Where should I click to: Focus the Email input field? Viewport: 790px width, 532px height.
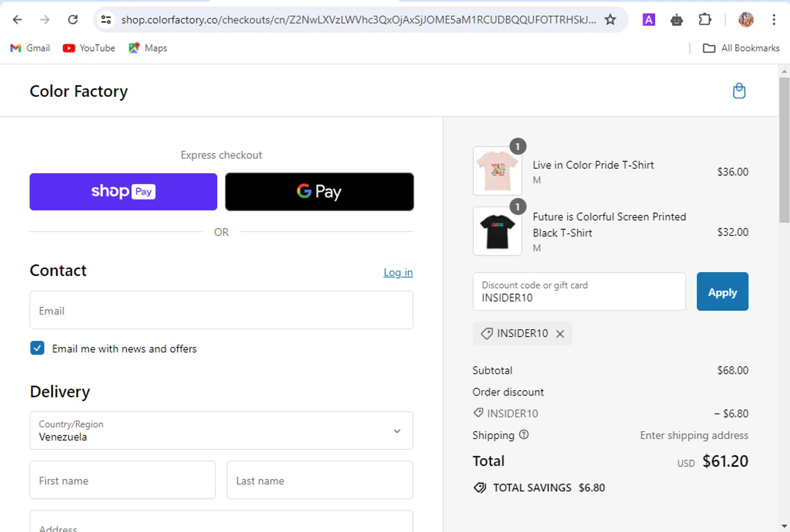(x=221, y=310)
